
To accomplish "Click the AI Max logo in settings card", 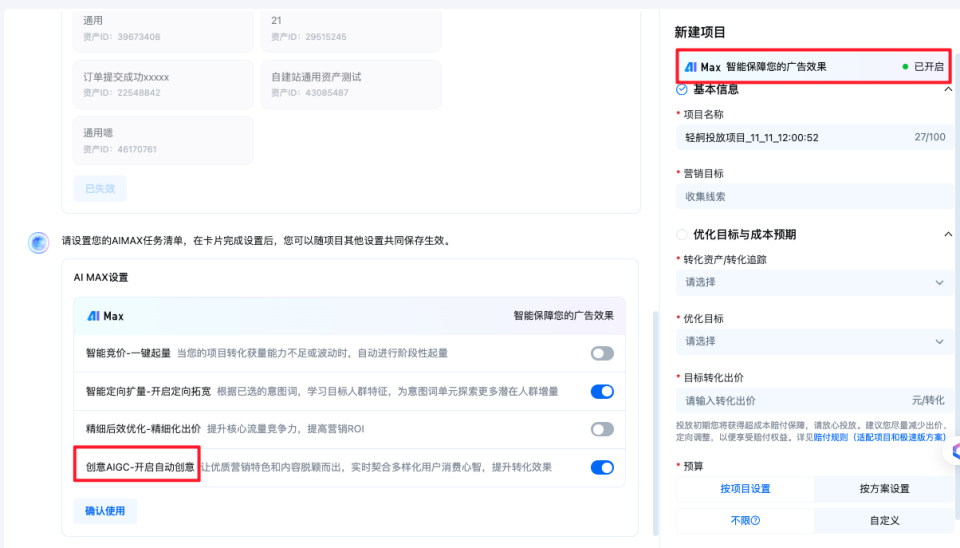I will 105,316.
